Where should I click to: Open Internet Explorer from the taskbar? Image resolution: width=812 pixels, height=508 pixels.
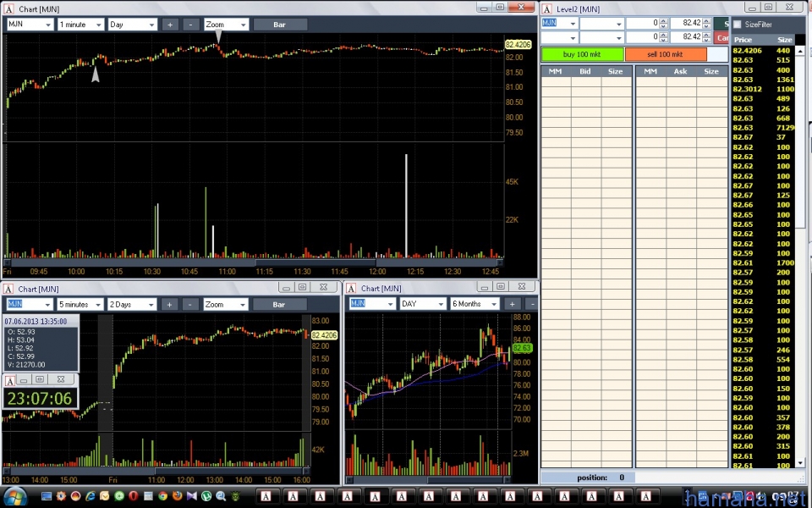point(91,496)
